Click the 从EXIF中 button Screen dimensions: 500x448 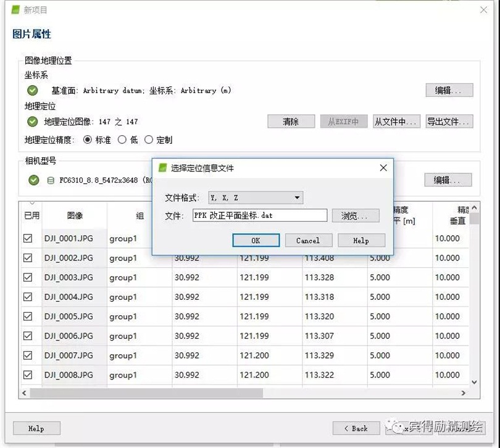(x=344, y=122)
